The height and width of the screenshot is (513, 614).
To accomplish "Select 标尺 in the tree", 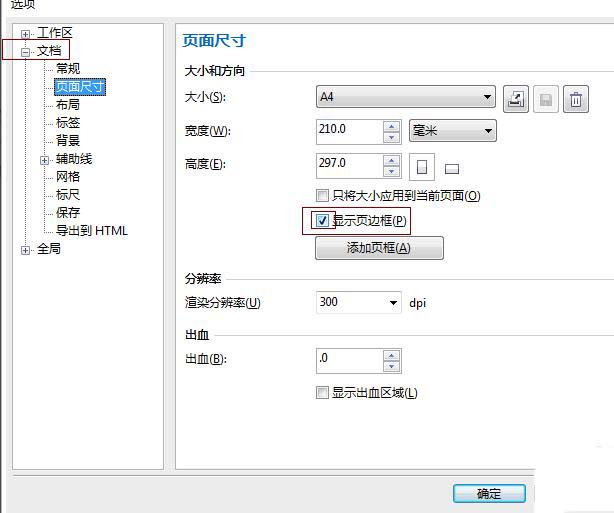I will tap(68, 194).
